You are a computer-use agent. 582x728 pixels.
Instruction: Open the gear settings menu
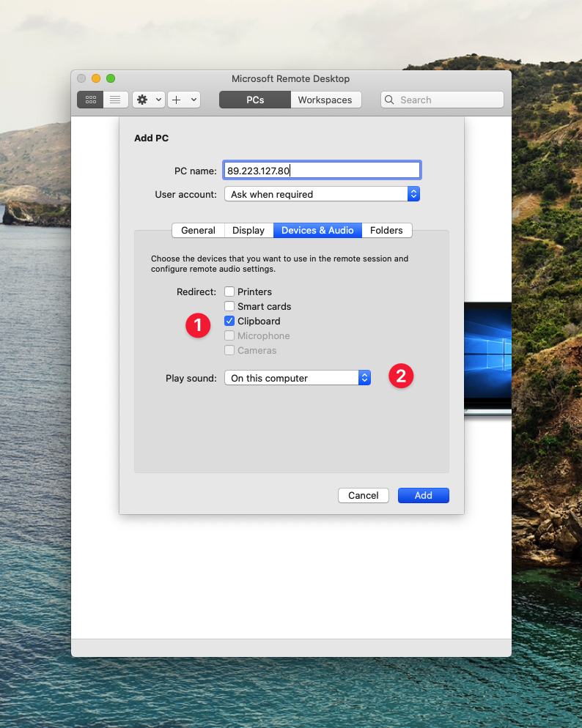pos(142,100)
